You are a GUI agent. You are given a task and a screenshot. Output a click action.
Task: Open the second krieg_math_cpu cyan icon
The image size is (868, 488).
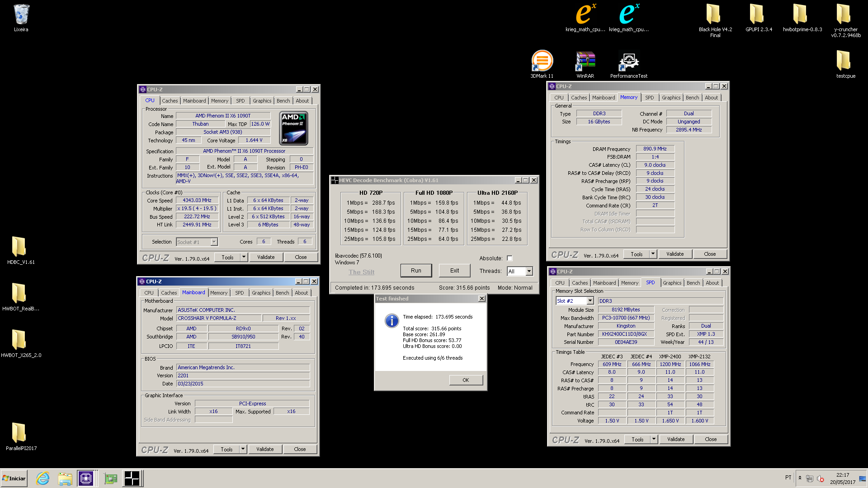[x=628, y=14]
